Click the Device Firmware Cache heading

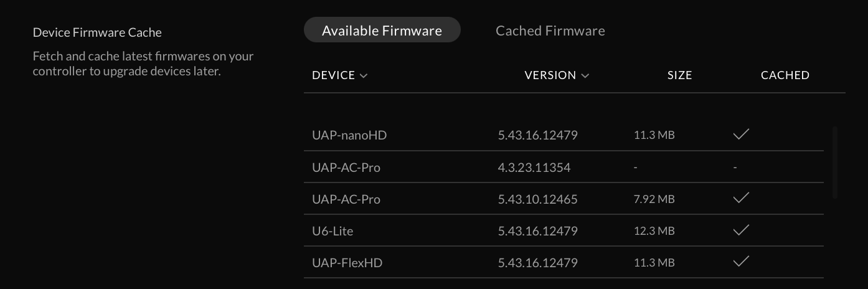pyautogui.click(x=97, y=32)
